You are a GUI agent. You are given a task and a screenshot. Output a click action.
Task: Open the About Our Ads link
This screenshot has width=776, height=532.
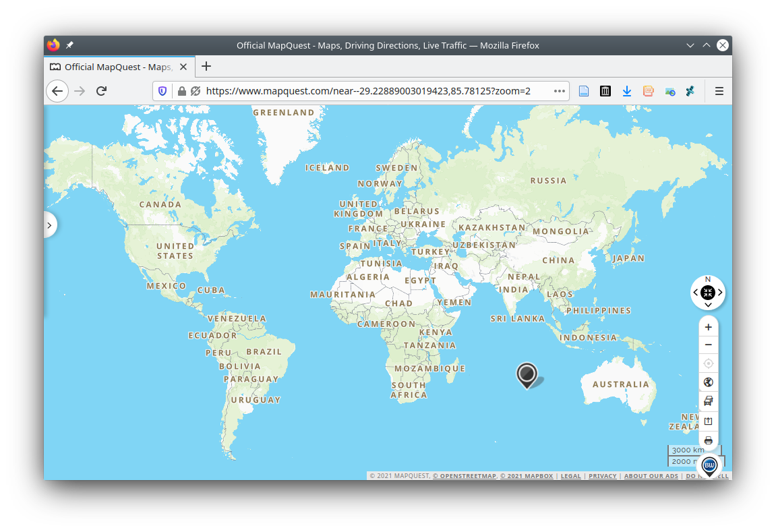[x=651, y=476]
